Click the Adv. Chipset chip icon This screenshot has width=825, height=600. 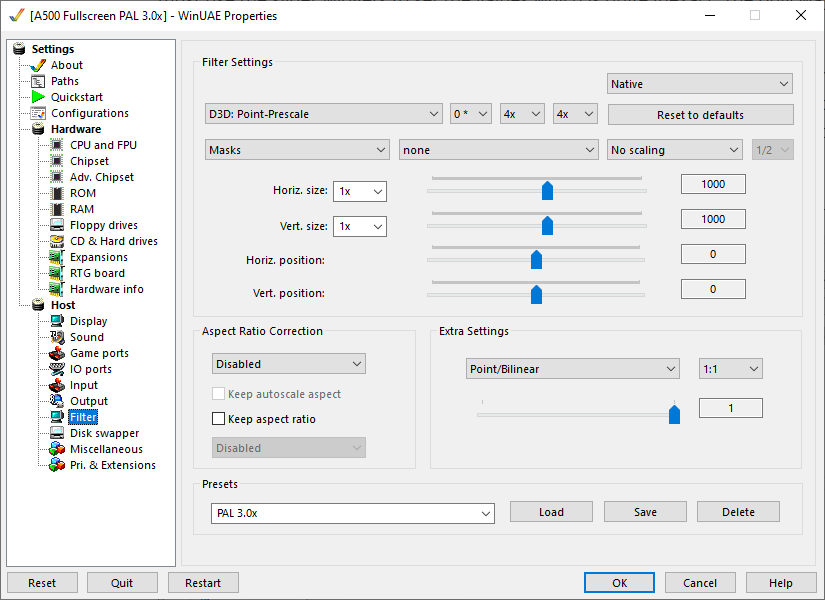[57, 177]
